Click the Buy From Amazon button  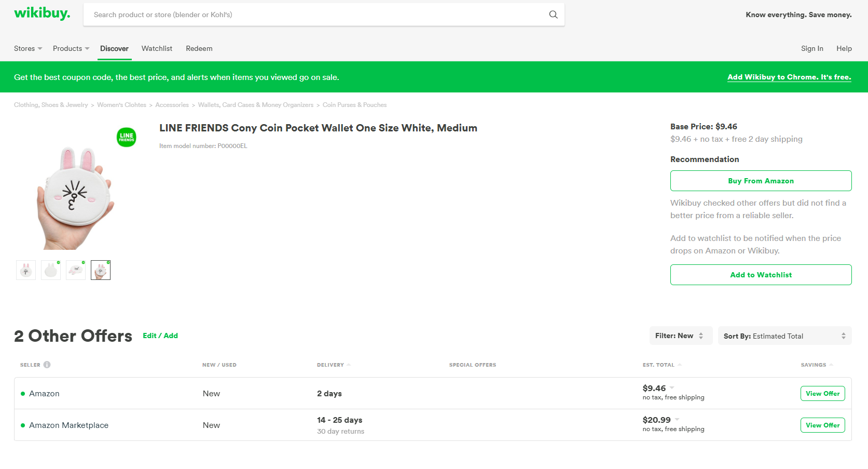coord(761,181)
